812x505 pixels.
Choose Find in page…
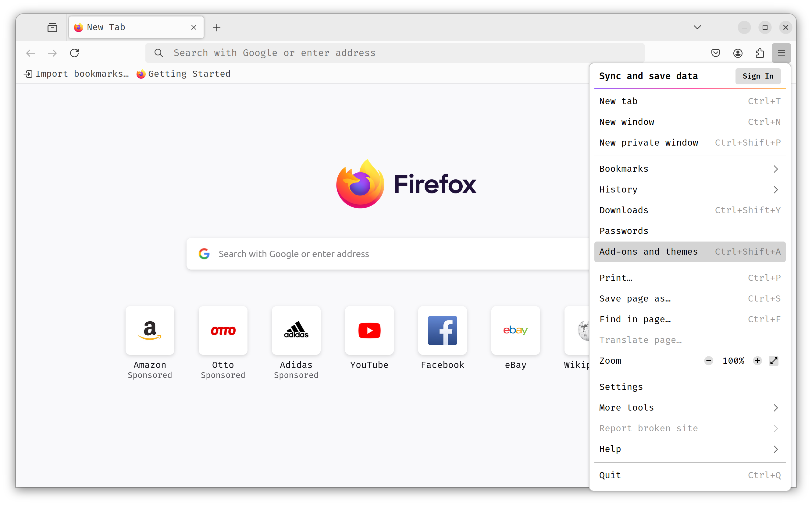[690, 319]
